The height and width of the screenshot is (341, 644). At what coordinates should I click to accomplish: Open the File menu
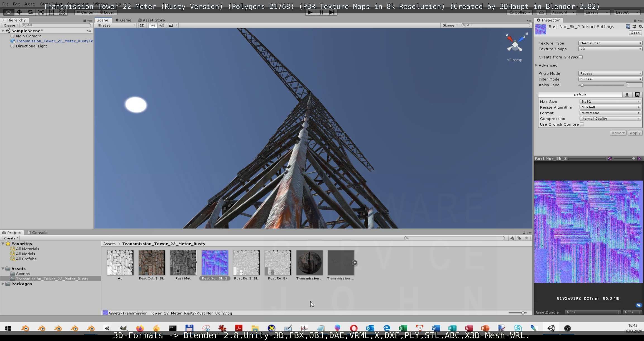[5, 4]
